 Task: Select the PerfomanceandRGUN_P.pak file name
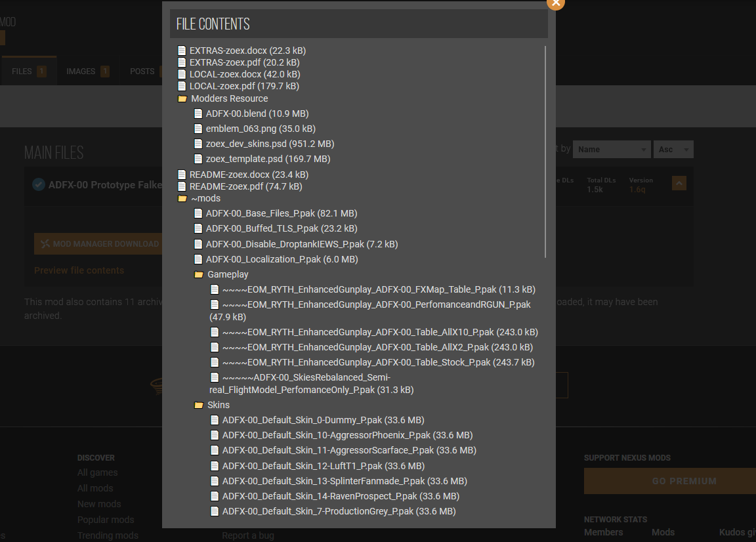coord(370,310)
